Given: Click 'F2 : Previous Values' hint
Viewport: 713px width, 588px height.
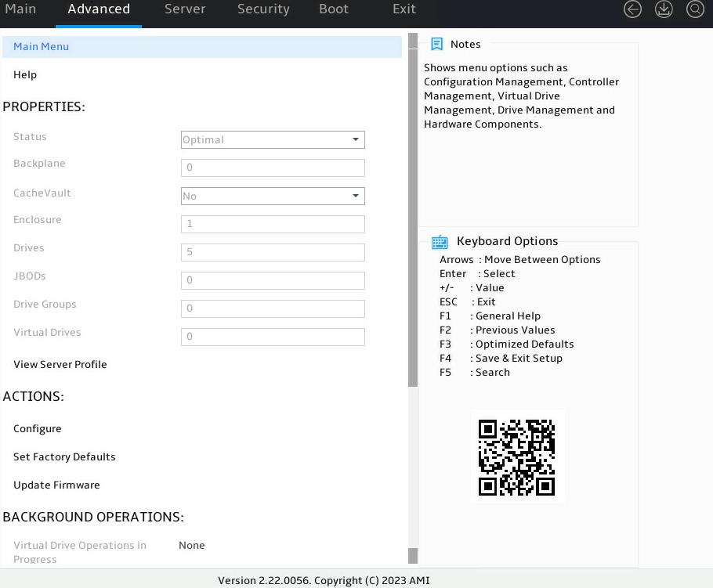Looking at the screenshot, I should tap(497, 330).
